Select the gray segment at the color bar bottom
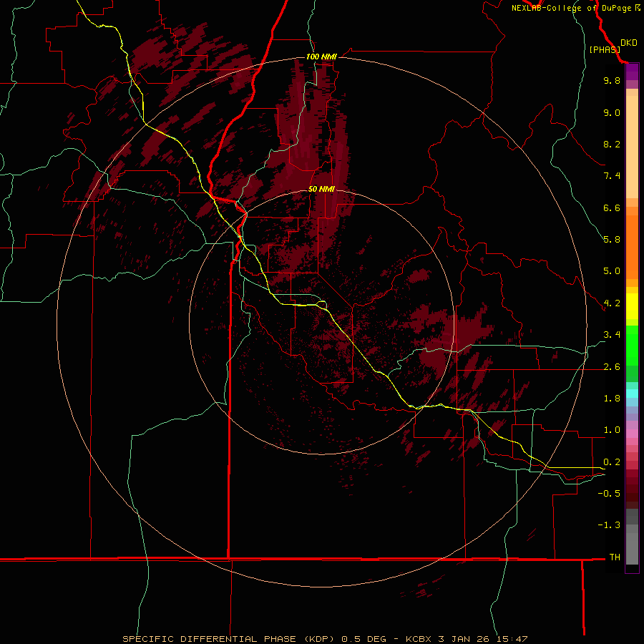Screen dimensions: 644x644 632,549
